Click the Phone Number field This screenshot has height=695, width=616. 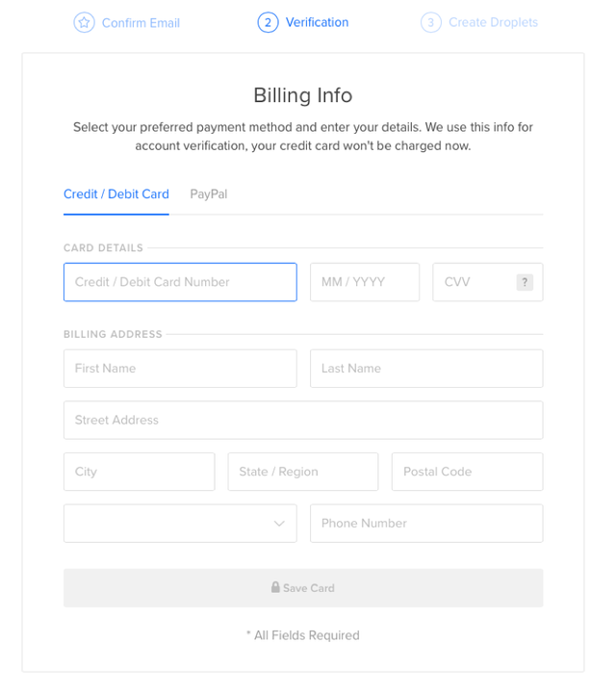(426, 524)
